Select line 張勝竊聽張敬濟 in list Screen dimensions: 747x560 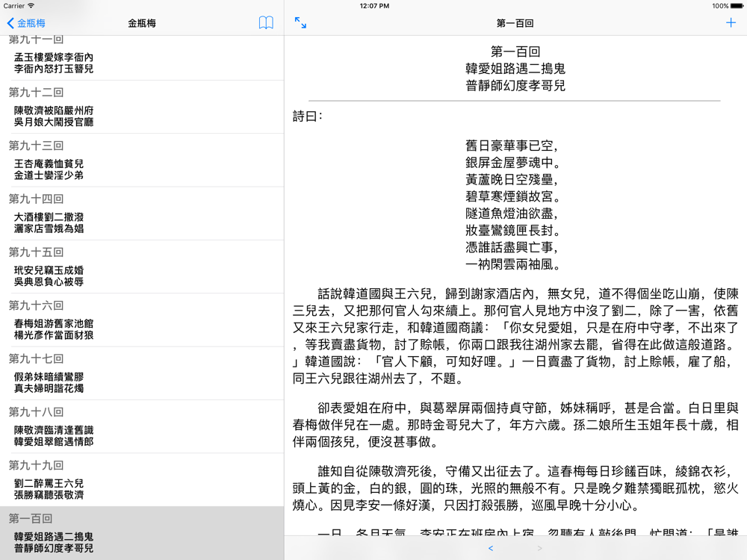click(x=49, y=495)
